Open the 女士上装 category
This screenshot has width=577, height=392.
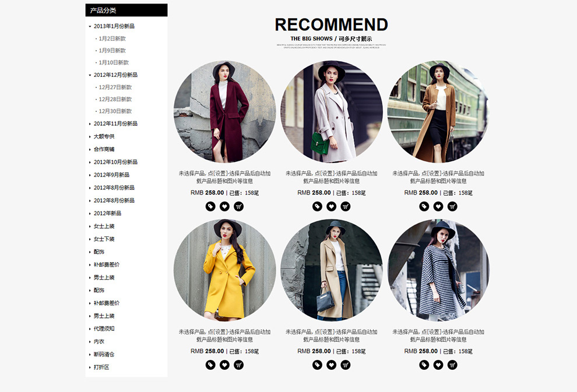coord(104,226)
